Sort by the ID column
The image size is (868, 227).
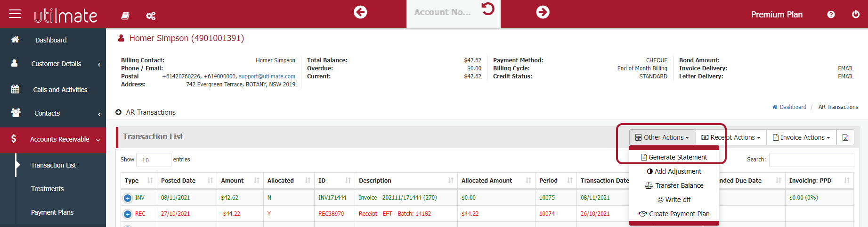pos(334,180)
